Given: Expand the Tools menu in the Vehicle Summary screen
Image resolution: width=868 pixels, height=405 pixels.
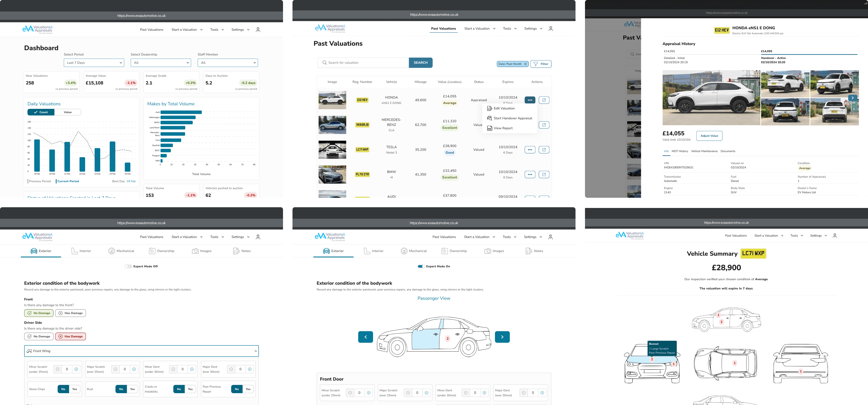Looking at the screenshot, I should [797, 236].
